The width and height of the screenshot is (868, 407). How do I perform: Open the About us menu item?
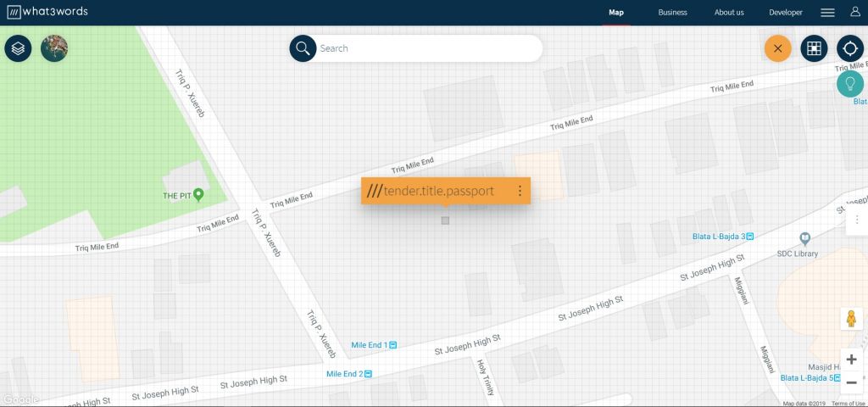729,12
